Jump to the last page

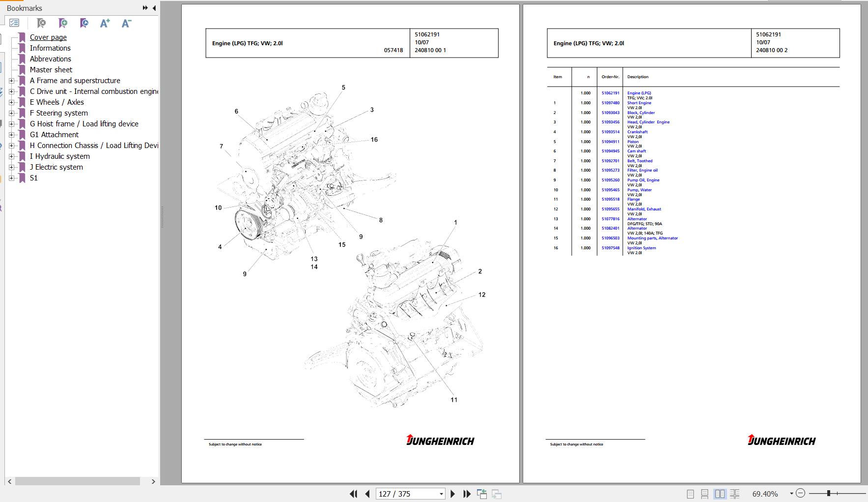point(467,494)
